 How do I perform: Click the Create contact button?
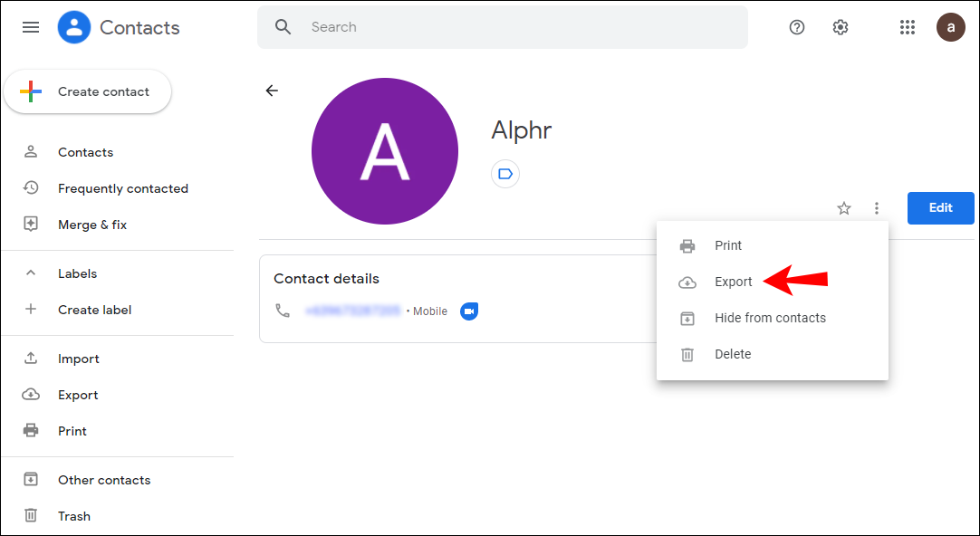[88, 91]
